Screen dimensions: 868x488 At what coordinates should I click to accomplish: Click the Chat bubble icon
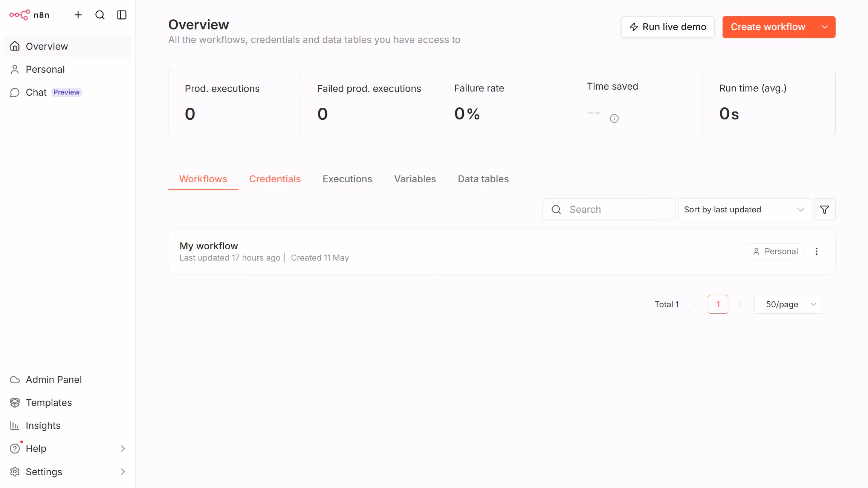pos(15,92)
